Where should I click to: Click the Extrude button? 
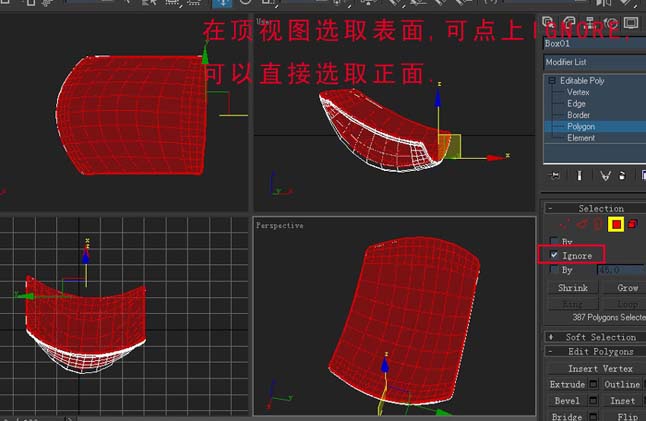click(567, 384)
